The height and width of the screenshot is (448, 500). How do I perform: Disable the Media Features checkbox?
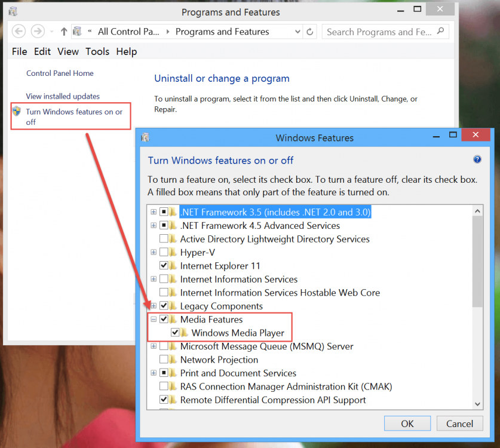pyautogui.click(x=164, y=319)
